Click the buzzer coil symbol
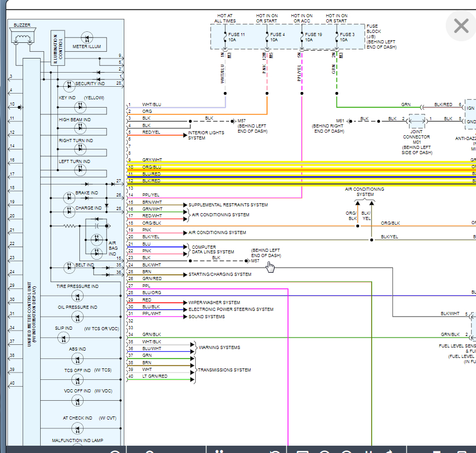Viewport: 476px width, 453px height. [x=21, y=38]
